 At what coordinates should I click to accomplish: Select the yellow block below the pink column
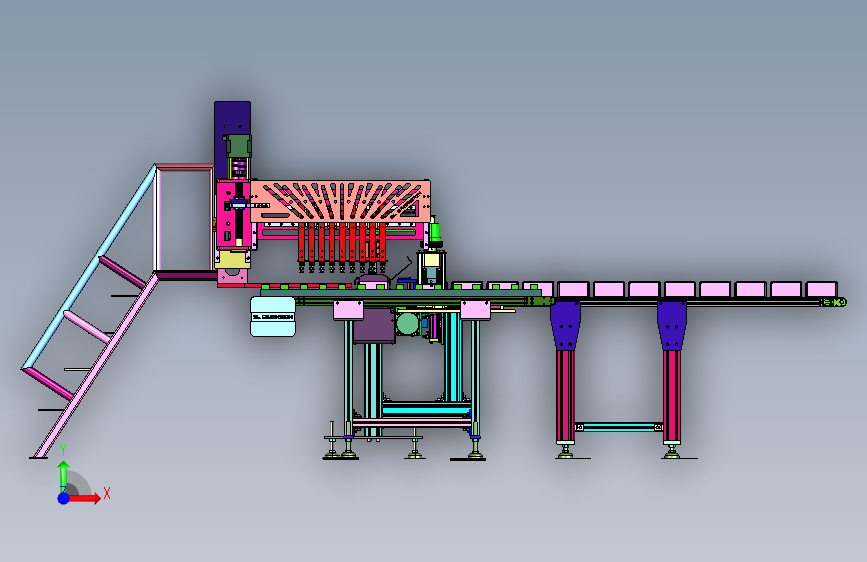232,259
